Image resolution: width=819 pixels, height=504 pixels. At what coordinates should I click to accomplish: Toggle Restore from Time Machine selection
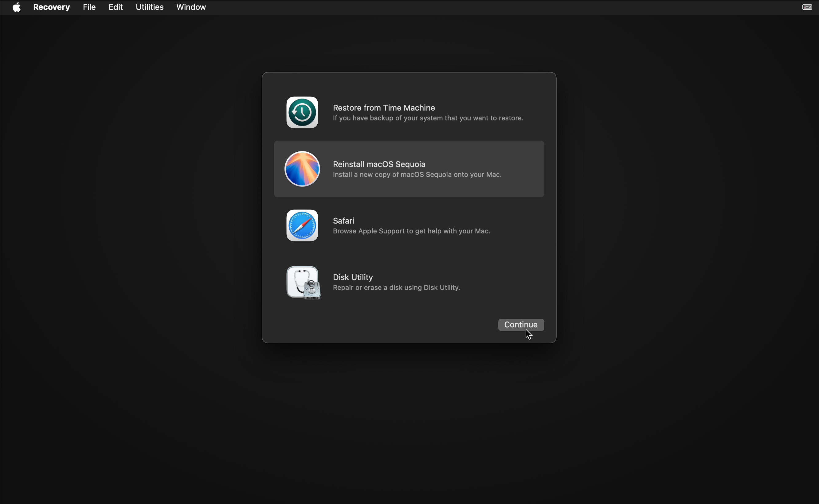tap(409, 112)
